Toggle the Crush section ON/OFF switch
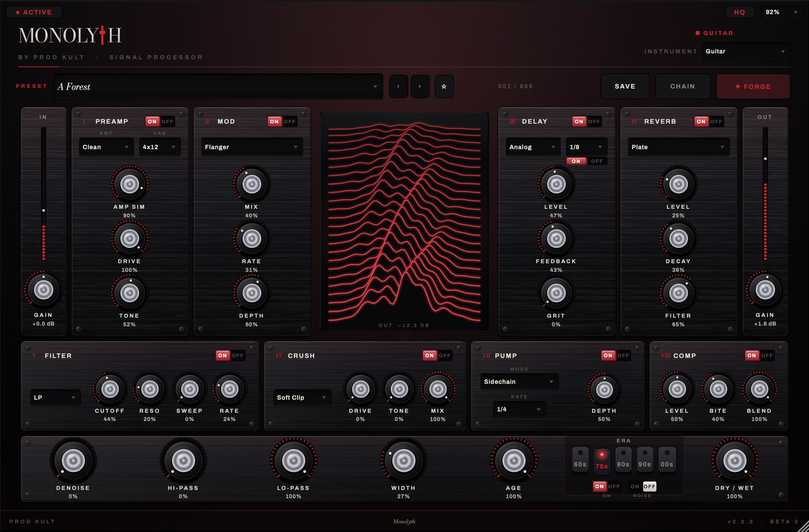809x532 pixels. (x=437, y=356)
